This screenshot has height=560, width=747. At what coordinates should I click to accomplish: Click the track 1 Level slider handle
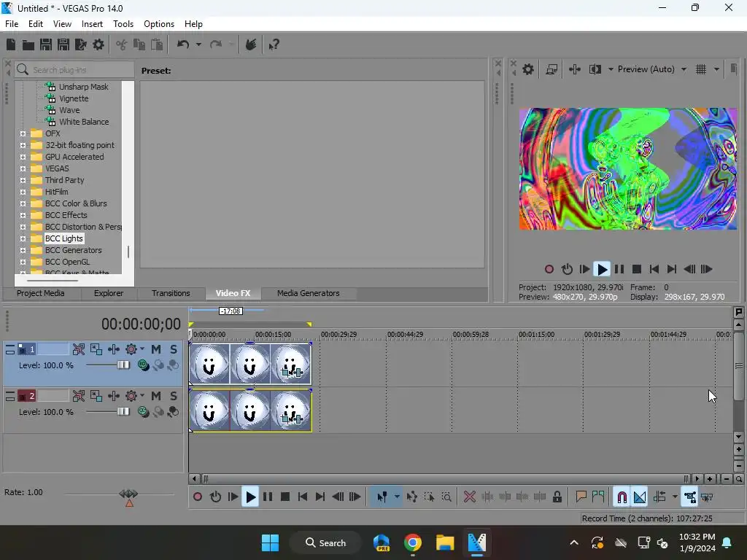(x=123, y=365)
